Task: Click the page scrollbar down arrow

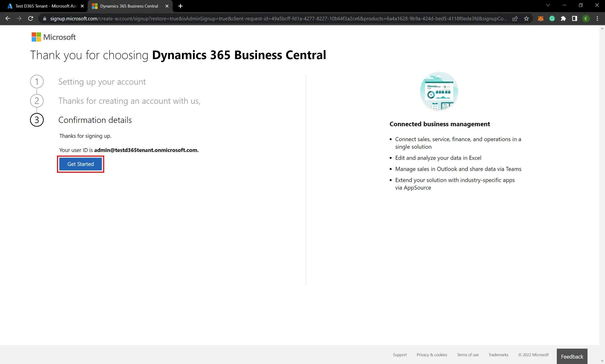Action: tap(602, 361)
